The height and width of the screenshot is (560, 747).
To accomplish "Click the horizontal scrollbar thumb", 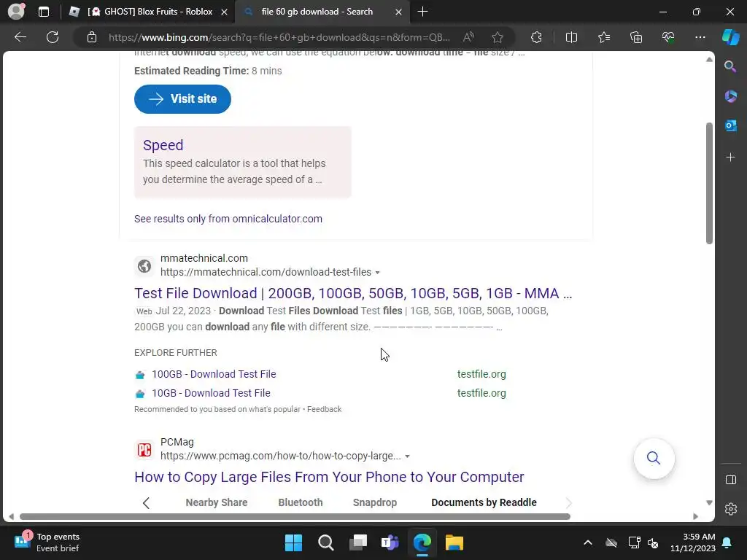I will click(295, 517).
